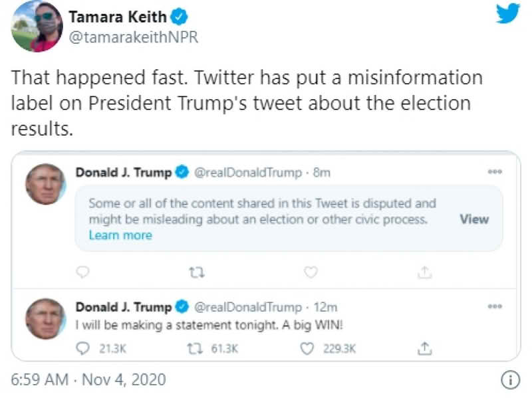Click the @tamarakeithNPR handle

[x=134, y=38]
